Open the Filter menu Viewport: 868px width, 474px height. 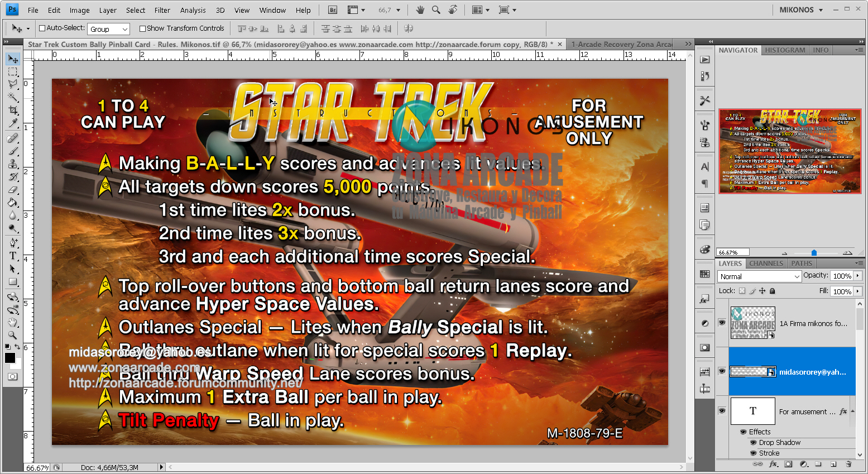(162, 9)
